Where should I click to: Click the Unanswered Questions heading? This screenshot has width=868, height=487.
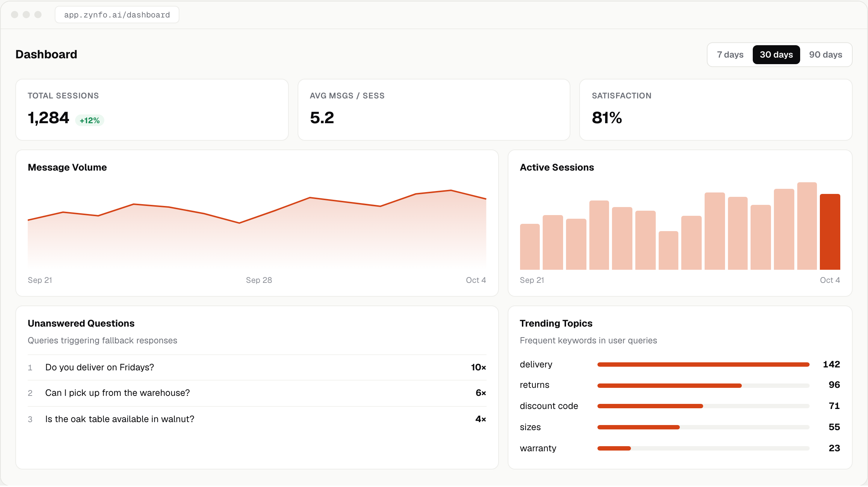coord(81,324)
